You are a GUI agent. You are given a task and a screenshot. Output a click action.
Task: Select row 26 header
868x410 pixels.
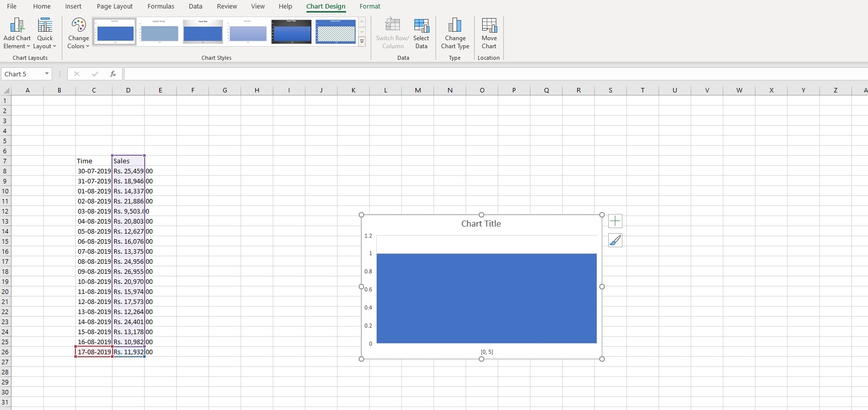(5, 352)
